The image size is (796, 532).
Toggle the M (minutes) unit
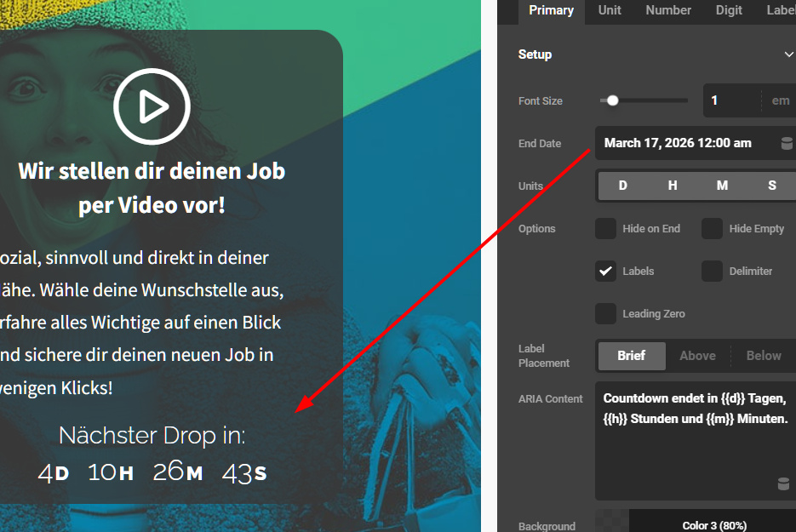(722, 186)
